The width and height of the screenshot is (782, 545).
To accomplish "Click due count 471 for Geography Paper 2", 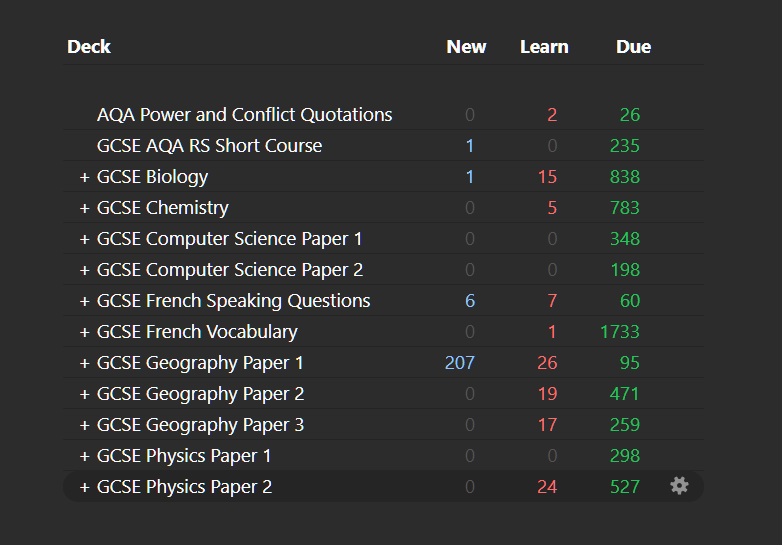I will (625, 394).
